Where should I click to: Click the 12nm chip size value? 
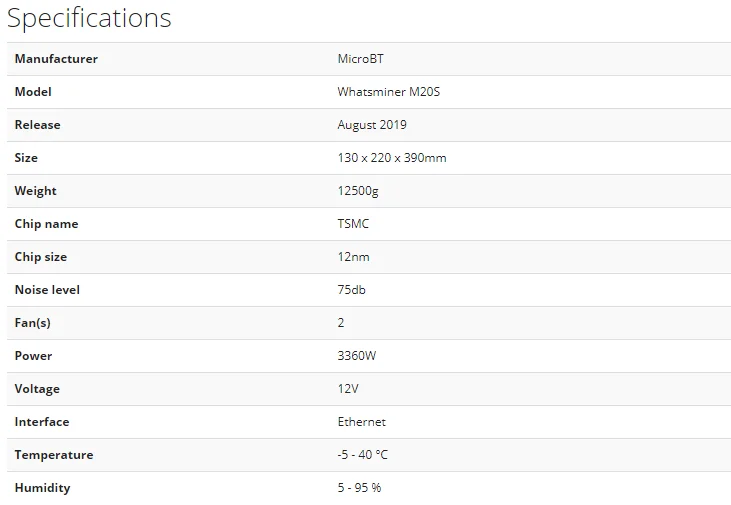tap(353, 257)
